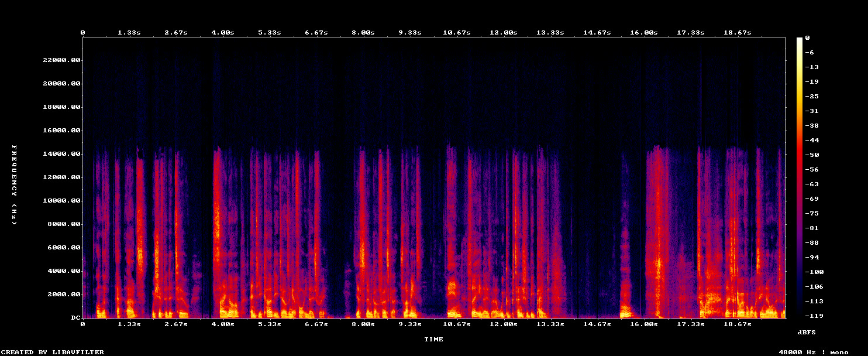The width and height of the screenshot is (868, 356).
Task: Click 6.67s tick on top time axis
Action: coord(316,33)
